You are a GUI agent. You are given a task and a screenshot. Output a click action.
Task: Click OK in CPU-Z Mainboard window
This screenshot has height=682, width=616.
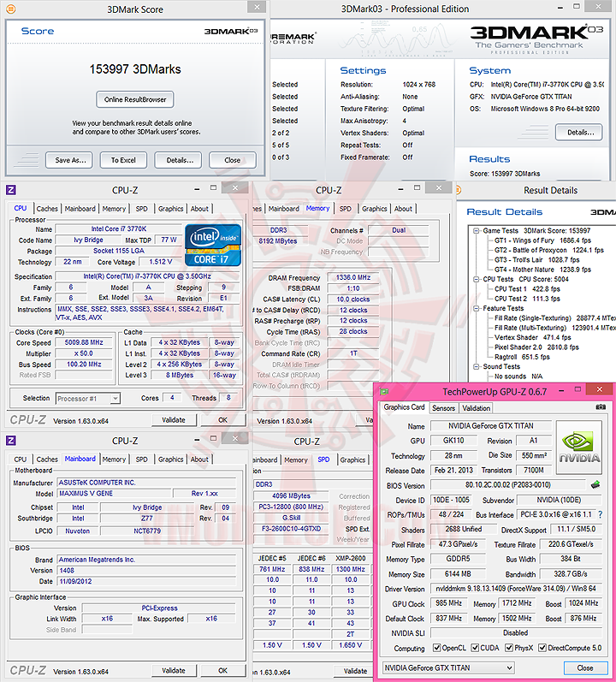[x=222, y=671]
